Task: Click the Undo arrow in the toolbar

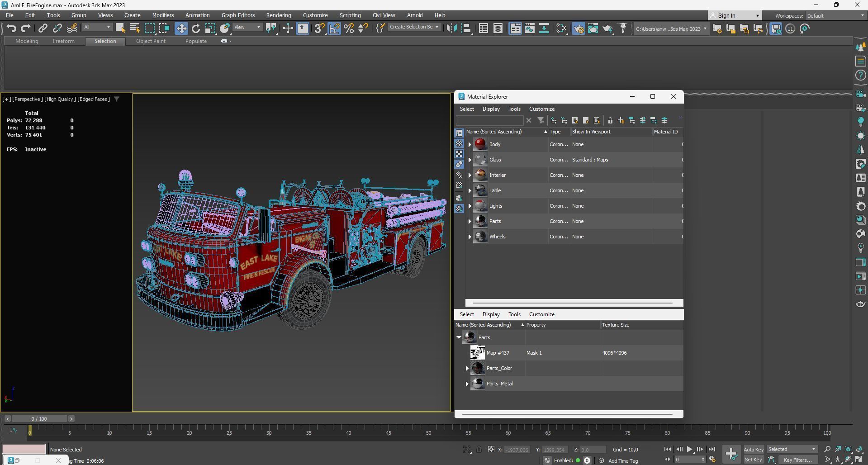Action: click(11, 28)
